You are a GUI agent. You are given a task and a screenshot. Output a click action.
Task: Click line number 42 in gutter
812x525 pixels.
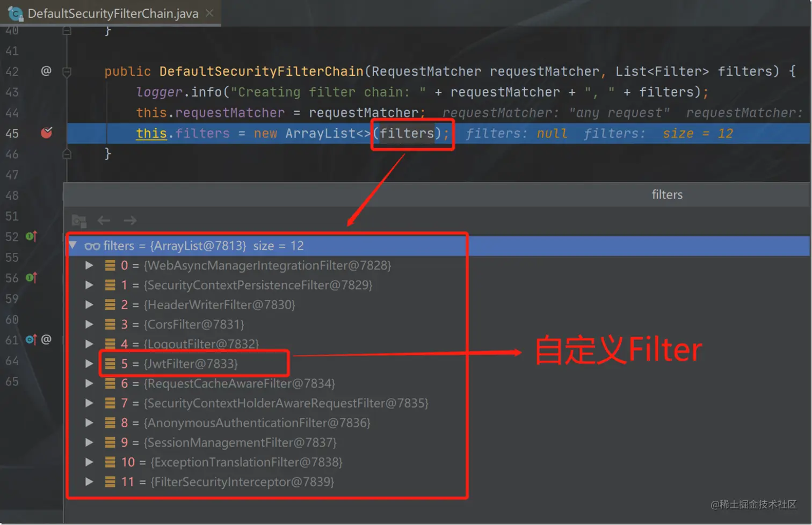(x=12, y=71)
